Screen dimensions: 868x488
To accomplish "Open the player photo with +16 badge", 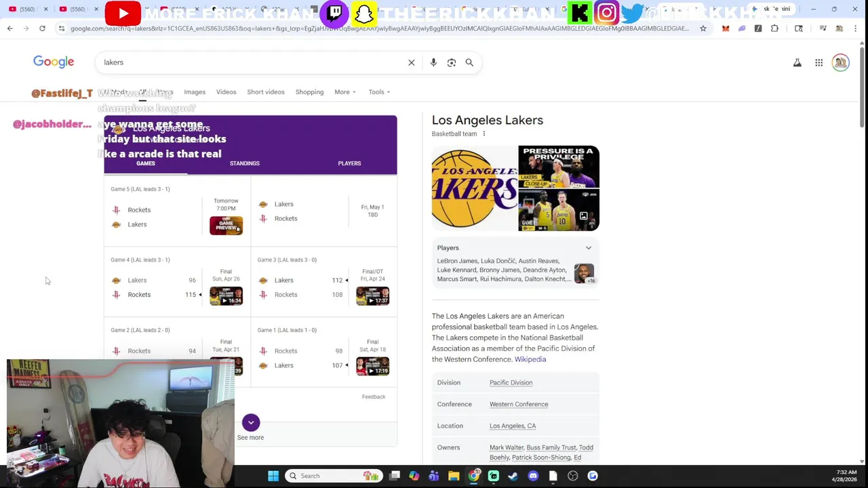I will click(x=584, y=274).
